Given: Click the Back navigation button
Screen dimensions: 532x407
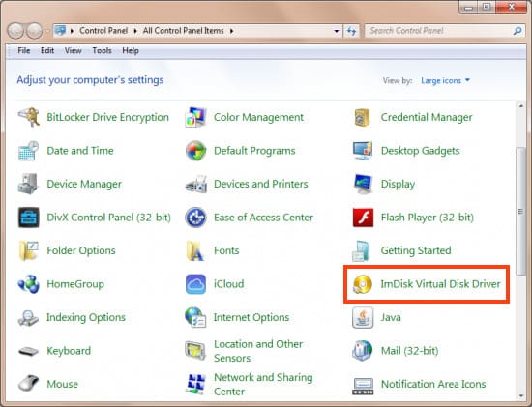Looking at the screenshot, I should (15, 31).
